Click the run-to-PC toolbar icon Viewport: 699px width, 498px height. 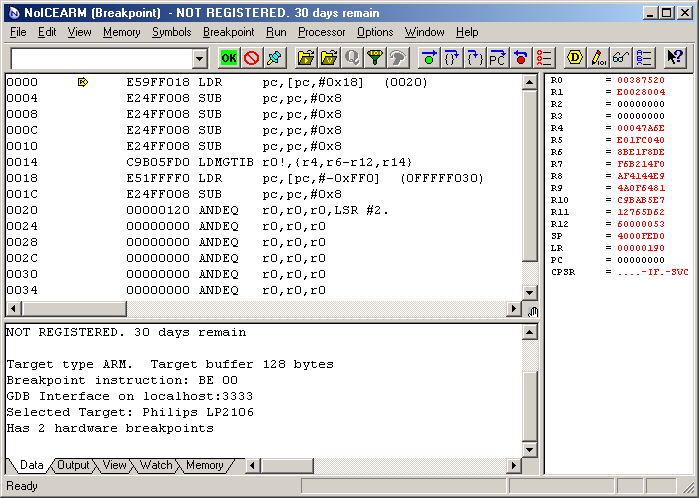point(497,58)
